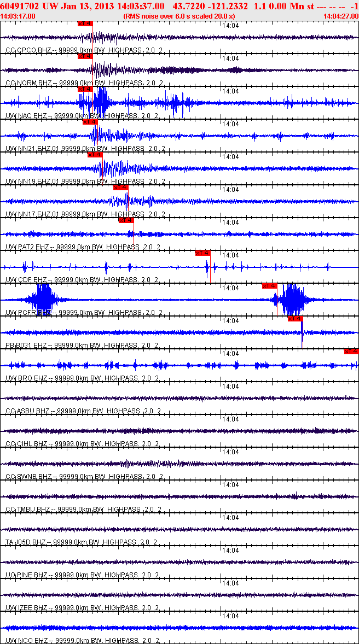This screenshot has width=359, height=644.
Task: Select the pick flag on UW.PCFR trace
Action: 269,286
